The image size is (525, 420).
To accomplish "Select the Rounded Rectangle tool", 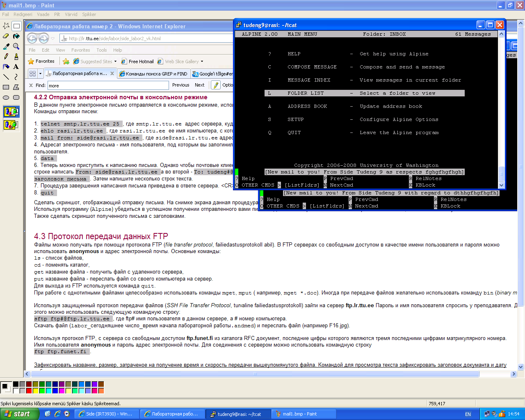I will coord(16,97).
